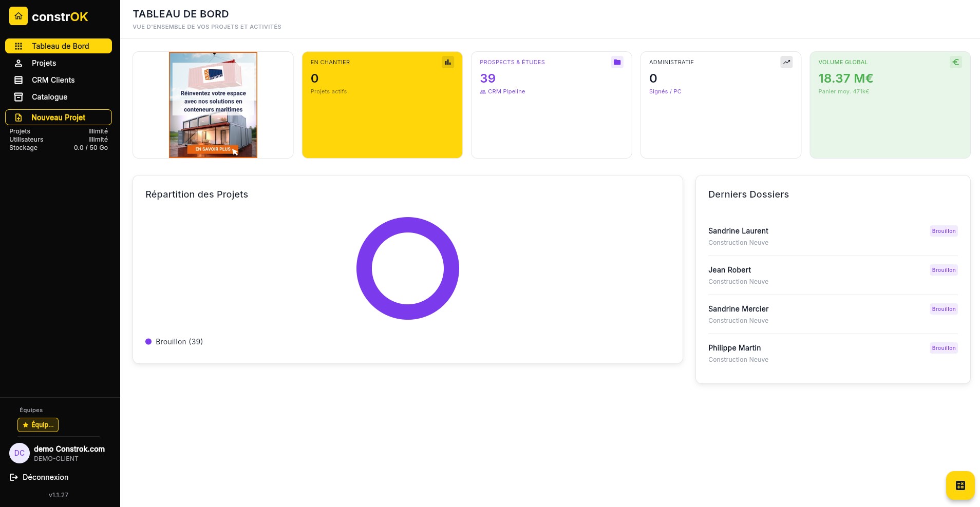Create a Nouveau Projet
Image resolution: width=980 pixels, height=507 pixels.
(x=59, y=118)
